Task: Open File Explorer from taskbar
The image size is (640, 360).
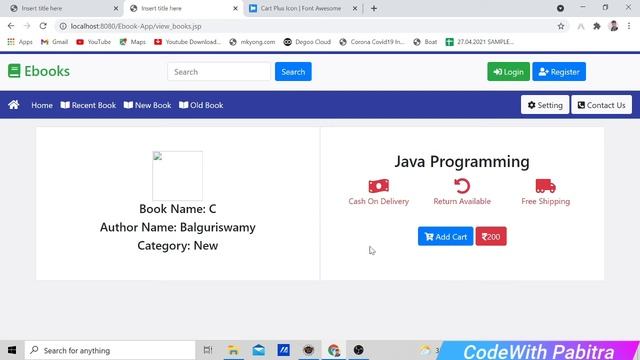Action: 233,350
